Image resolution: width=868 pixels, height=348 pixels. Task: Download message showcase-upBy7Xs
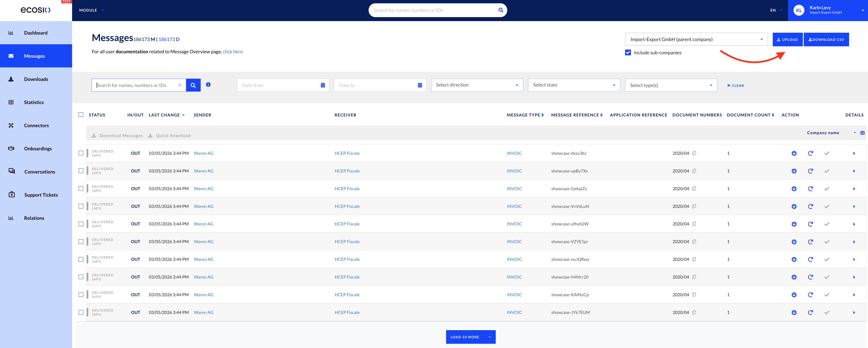tap(794, 171)
